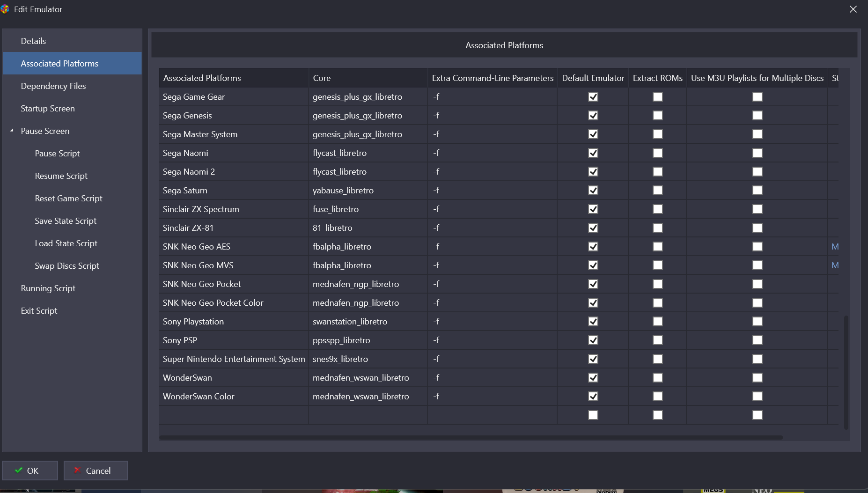Screen dimensions: 868x493
Task: Click Extra Command-Line Parameters column header
Action: [x=493, y=78]
